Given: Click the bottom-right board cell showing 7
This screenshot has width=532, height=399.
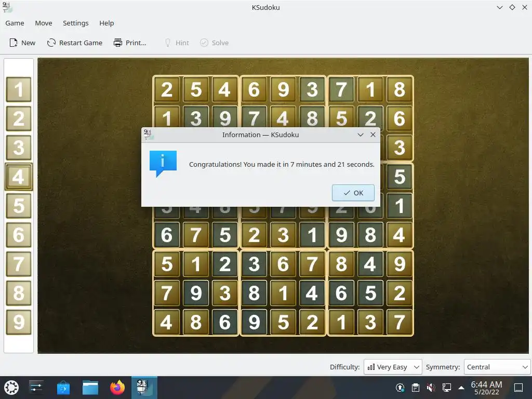Looking at the screenshot, I should click(x=400, y=322).
